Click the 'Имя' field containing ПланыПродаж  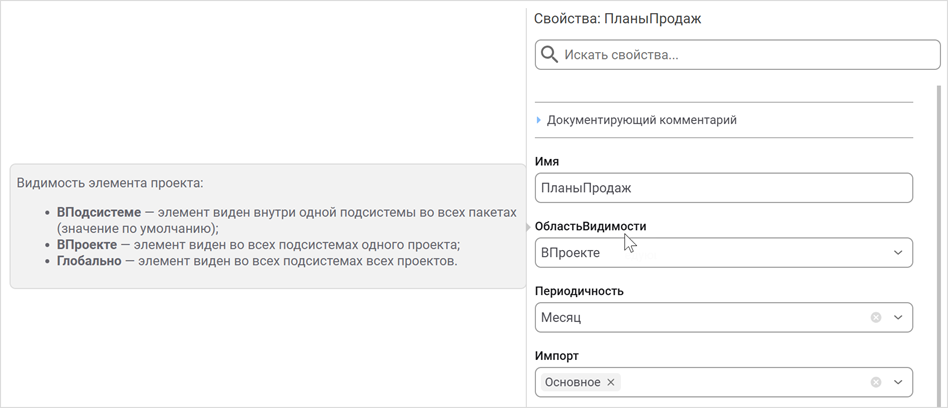pyautogui.click(x=724, y=188)
